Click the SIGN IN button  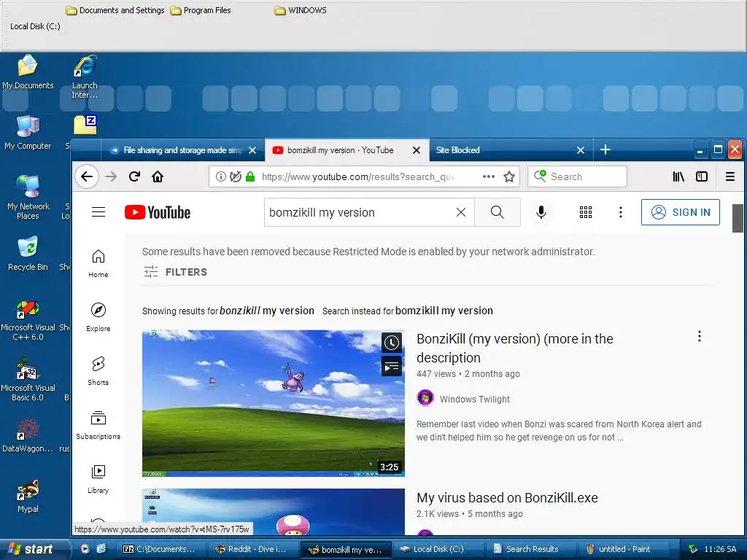pyautogui.click(x=681, y=212)
